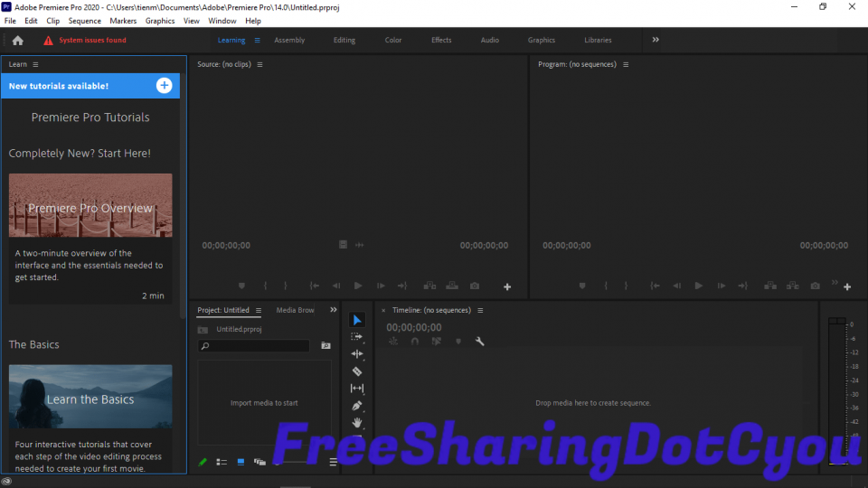Pick the Ripple Edit tool
This screenshot has width=868, height=488.
[x=357, y=353]
